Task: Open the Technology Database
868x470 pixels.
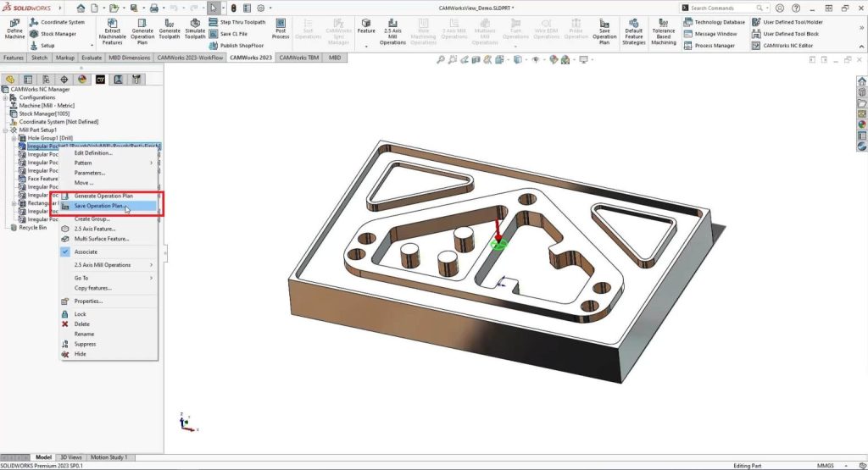Action: 714,22
